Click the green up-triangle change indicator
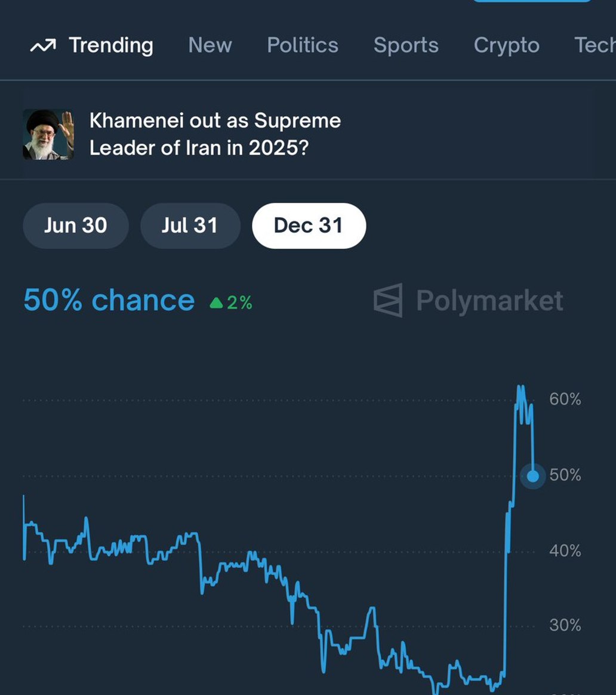This screenshot has width=616, height=695. click(x=217, y=302)
